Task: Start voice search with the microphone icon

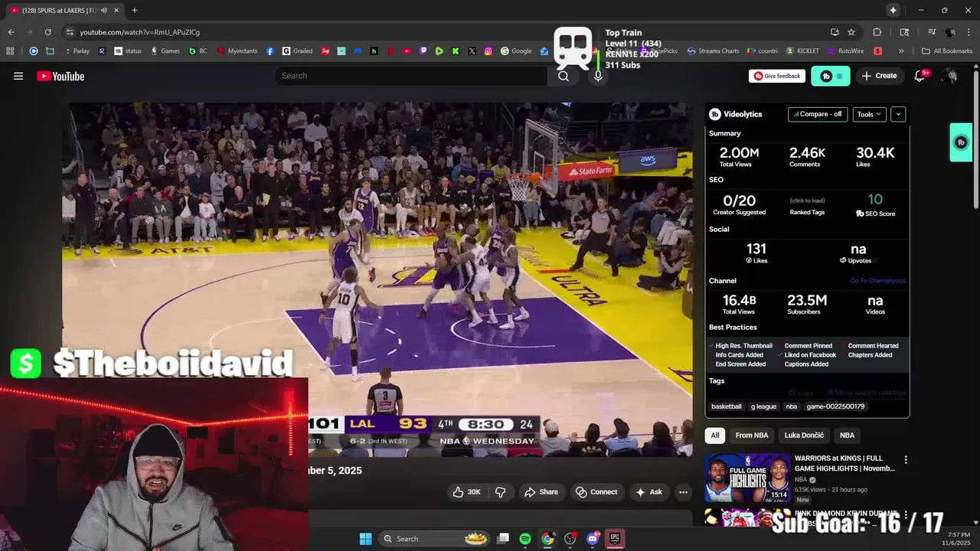Action: pyautogui.click(x=598, y=76)
